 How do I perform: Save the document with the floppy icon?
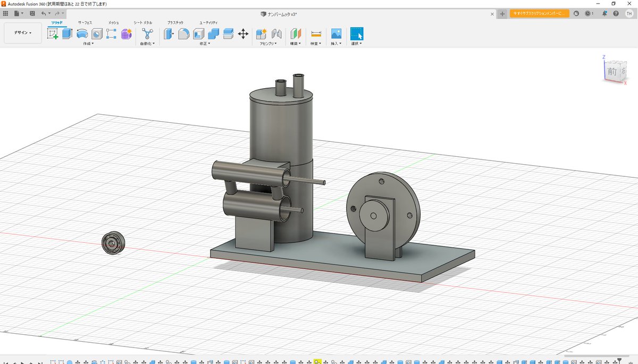32,13
